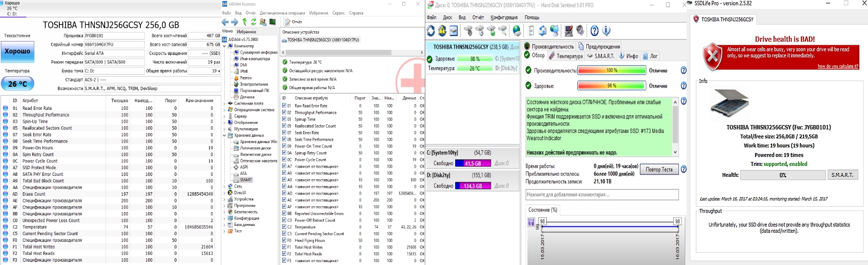Click Хорошо health status box in CrystalDiskInfo
Image resolution: width=868 pixels, height=265 pixels.
click(17, 51)
